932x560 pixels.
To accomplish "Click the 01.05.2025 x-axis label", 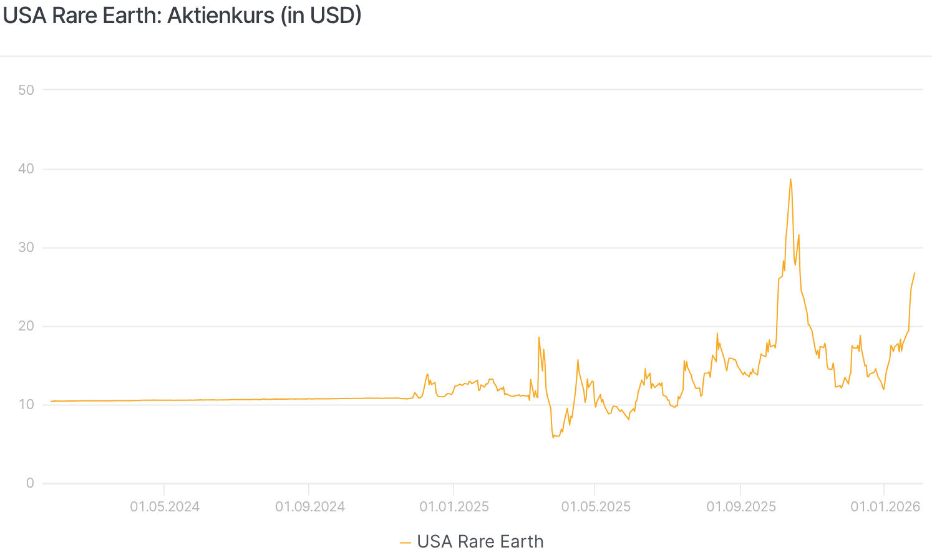I will (596, 506).
